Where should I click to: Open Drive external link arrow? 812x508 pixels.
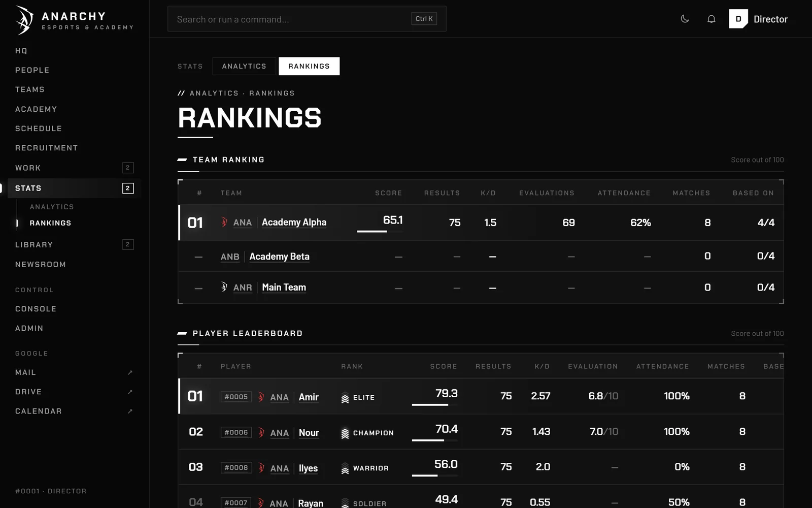(x=130, y=392)
